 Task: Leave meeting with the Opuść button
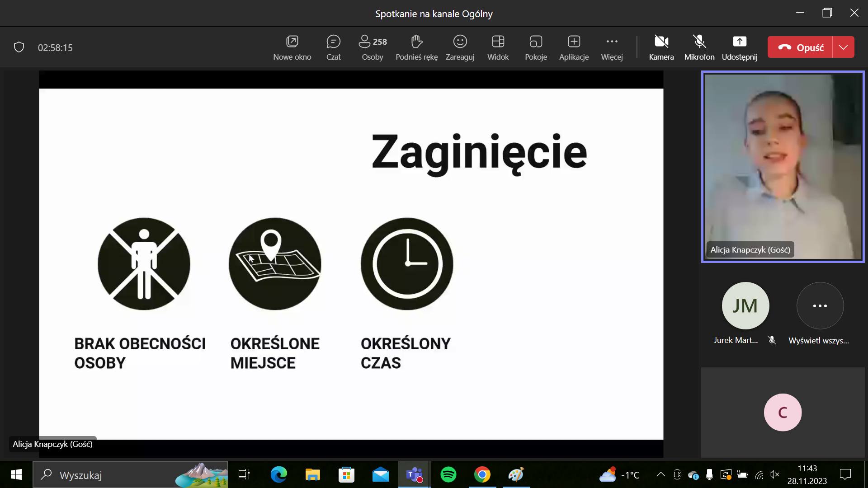pos(800,47)
